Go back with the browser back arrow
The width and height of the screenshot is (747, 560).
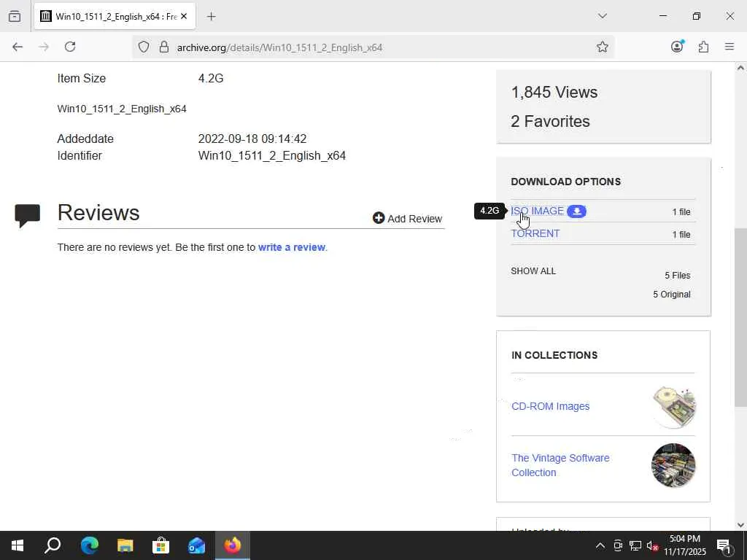(18, 47)
